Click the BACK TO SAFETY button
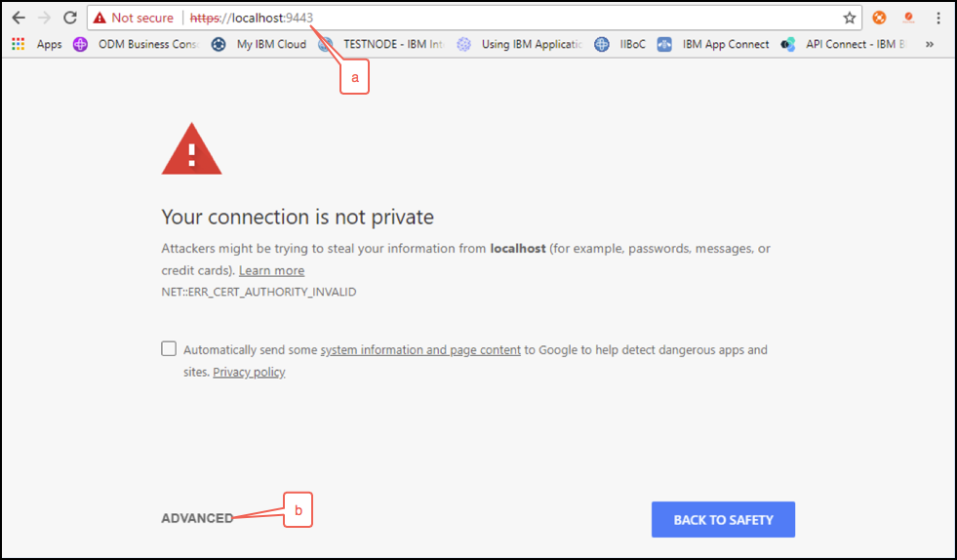This screenshot has height=560, width=957. pos(723,520)
